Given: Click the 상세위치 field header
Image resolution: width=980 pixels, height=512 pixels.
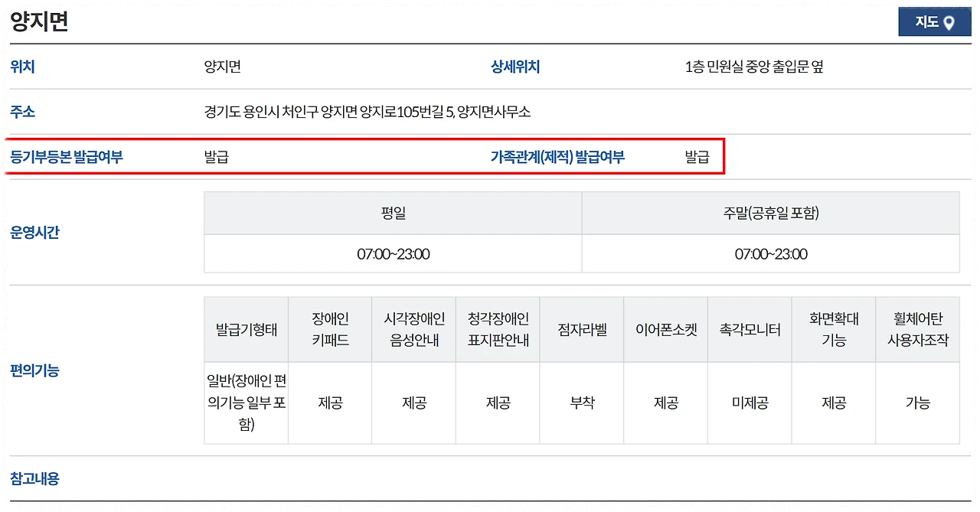Looking at the screenshot, I should (515, 67).
